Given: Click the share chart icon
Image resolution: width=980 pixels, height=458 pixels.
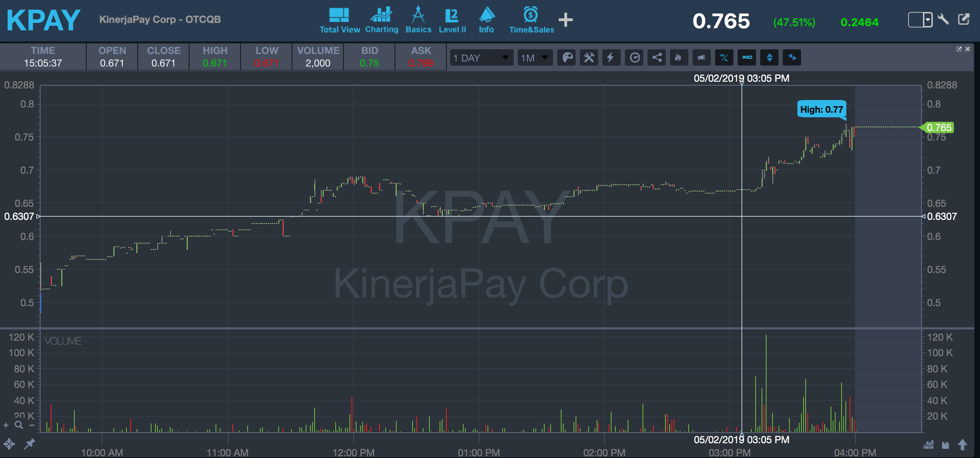Looking at the screenshot, I should coord(657,58).
